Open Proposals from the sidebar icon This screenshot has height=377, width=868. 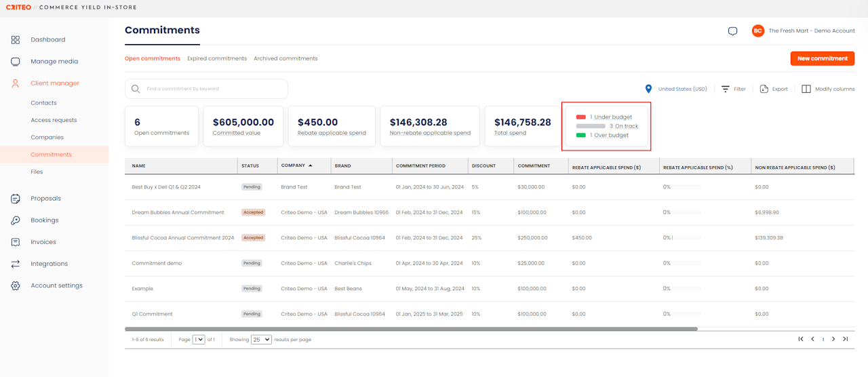tap(16, 199)
